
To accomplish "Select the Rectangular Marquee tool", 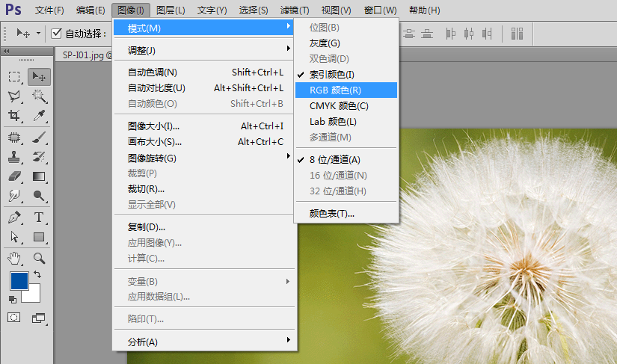I will [14, 77].
